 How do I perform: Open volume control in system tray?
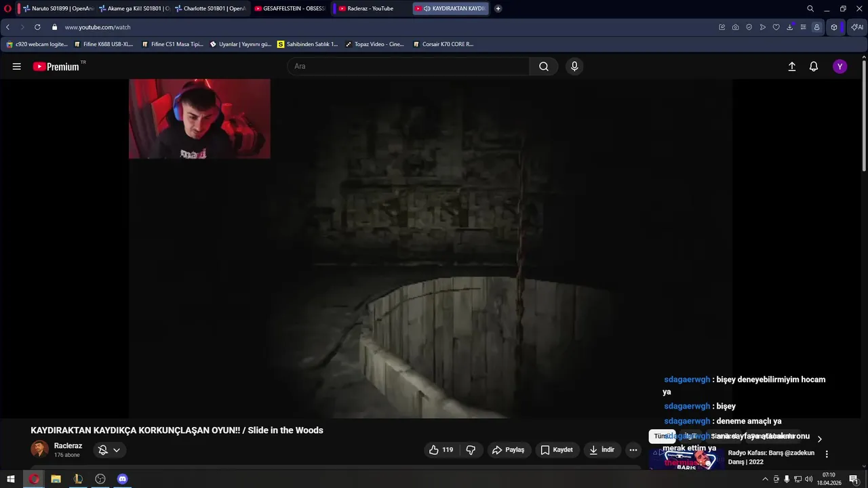pos(808,479)
